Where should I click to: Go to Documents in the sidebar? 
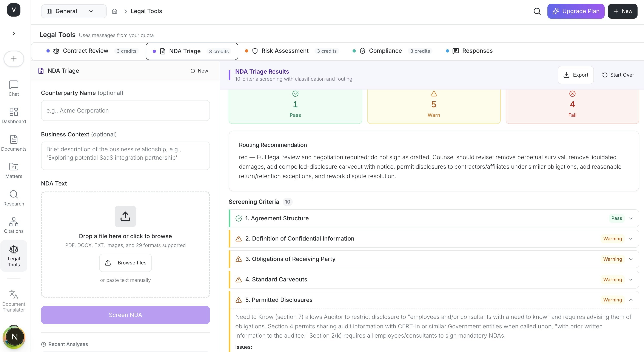click(x=14, y=143)
